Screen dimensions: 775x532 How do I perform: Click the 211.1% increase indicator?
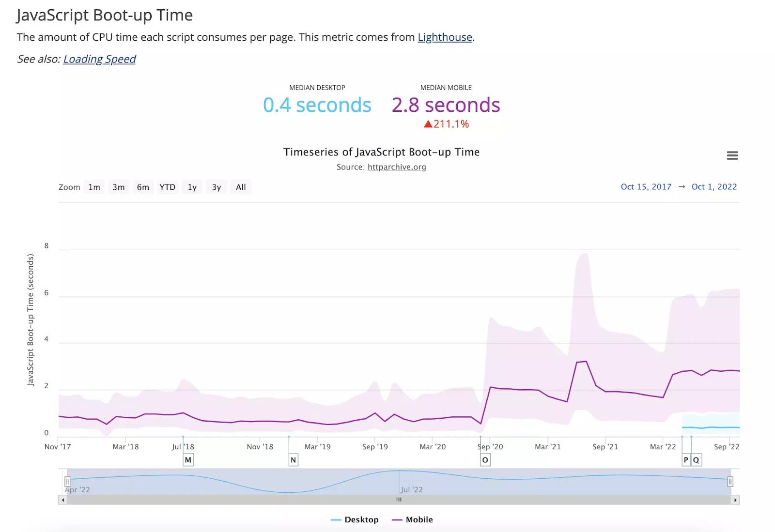click(447, 124)
